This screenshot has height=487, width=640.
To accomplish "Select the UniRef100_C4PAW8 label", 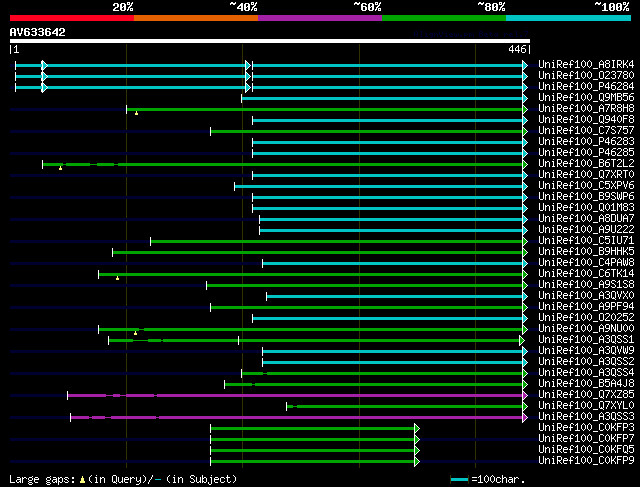I will 586,263.
